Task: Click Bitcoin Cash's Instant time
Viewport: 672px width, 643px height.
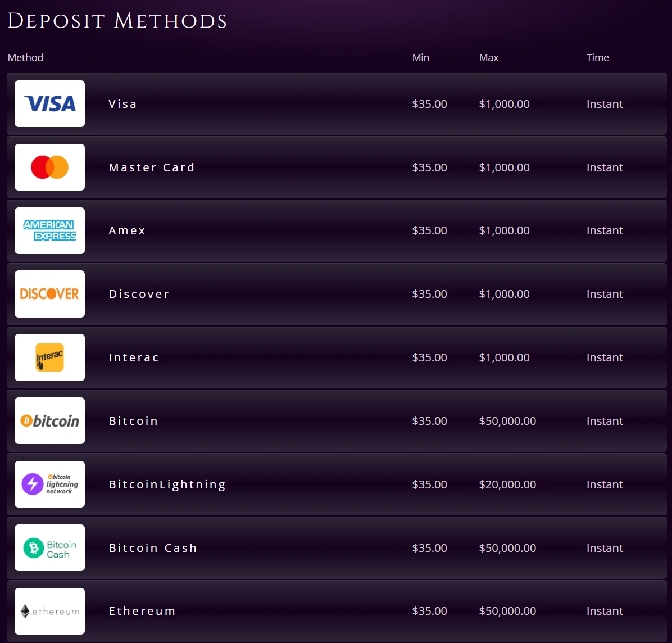Action: coord(604,548)
